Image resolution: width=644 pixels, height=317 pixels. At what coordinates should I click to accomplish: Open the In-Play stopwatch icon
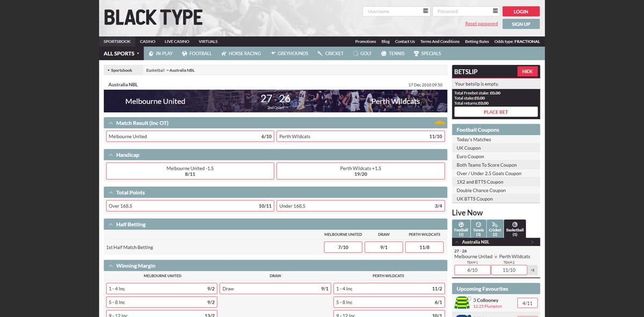pyautogui.click(x=150, y=53)
